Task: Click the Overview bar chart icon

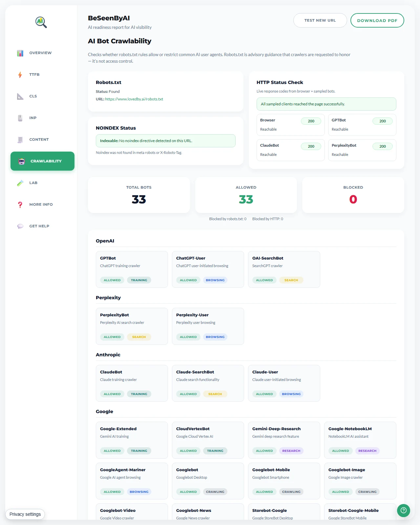Action: click(x=20, y=53)
